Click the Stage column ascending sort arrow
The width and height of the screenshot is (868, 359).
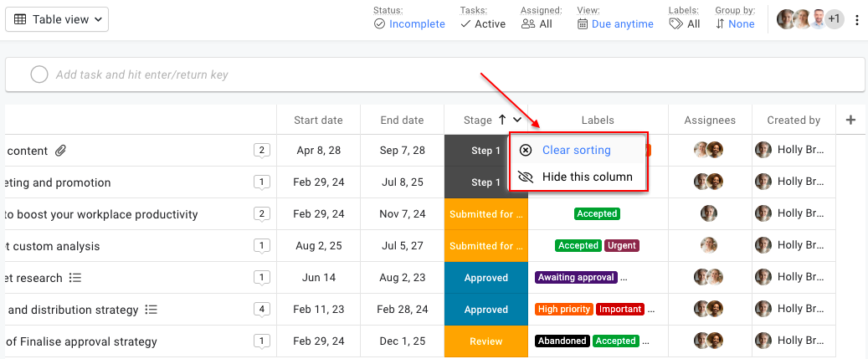[502, 120]
